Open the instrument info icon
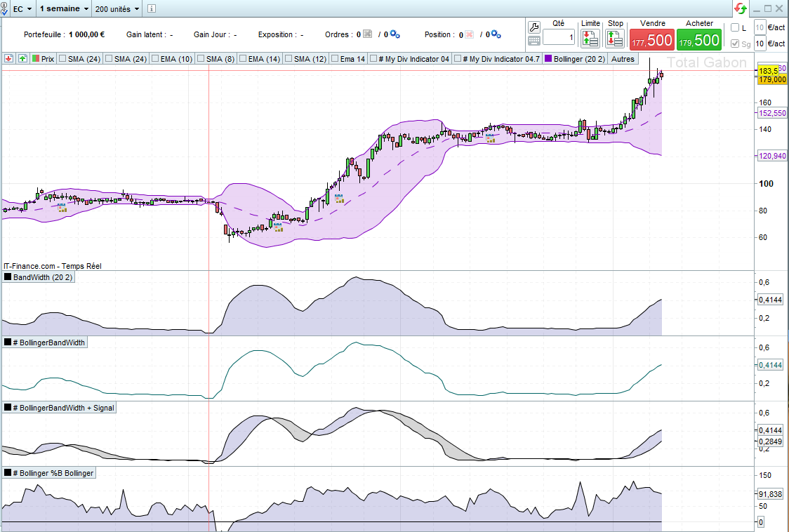This screenshot has width=789, height=532. pos(152,8)
